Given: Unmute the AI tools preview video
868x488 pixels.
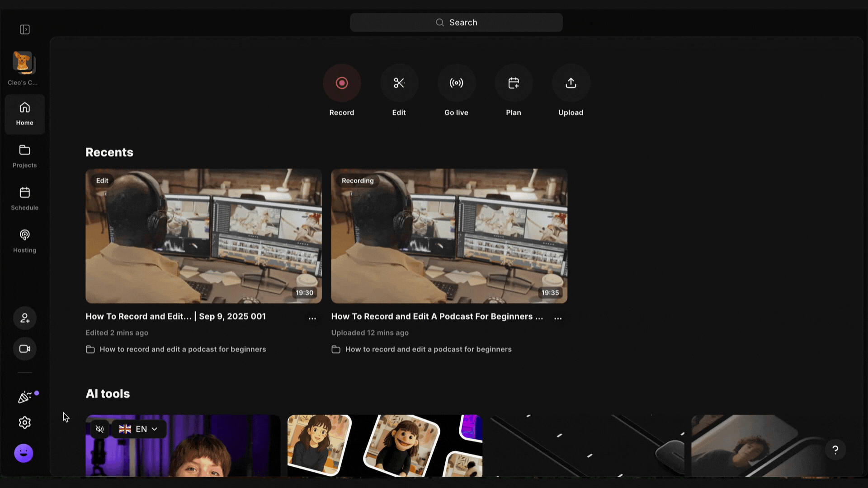Looking at the screenshot, I should pos(100,429).
